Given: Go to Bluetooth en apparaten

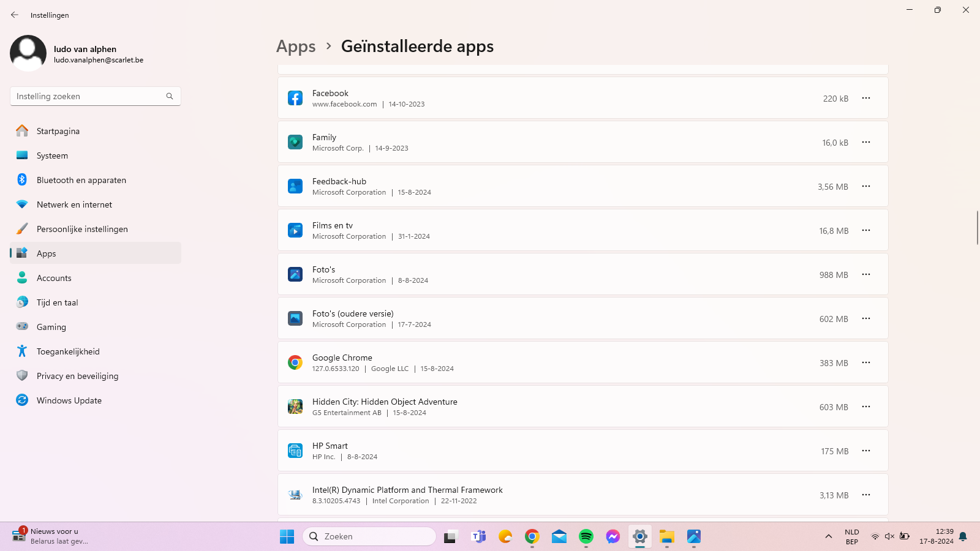Looking at the screenshot, I should 81,180.
